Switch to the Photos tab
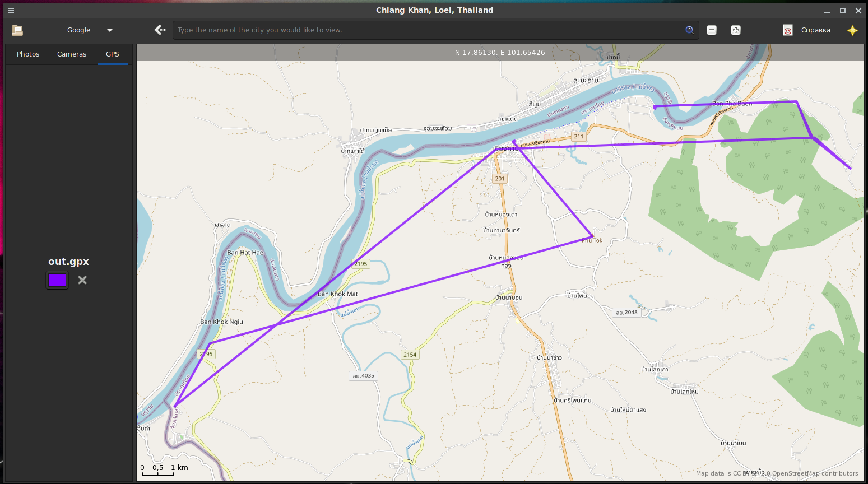868x484 pixels. pyautogui.click(x=28, y=54)
